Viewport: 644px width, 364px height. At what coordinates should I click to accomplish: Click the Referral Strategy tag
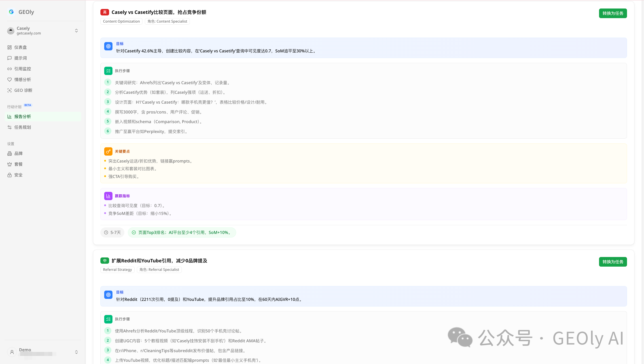(x=117, y=270)
